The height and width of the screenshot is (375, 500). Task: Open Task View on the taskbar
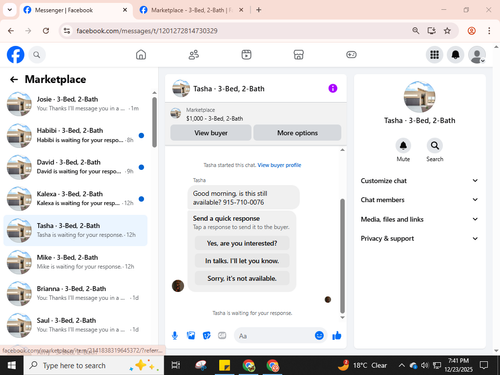coord(176,366)
